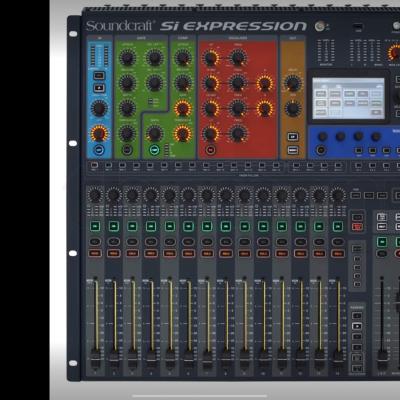Click round blue button under the input knobs

(99, 150)
